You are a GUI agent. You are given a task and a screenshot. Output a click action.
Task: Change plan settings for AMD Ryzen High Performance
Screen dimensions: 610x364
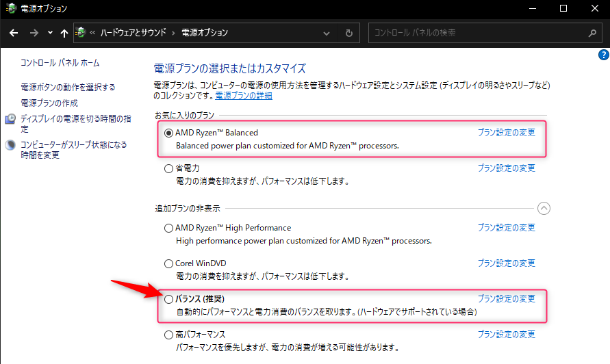point(507,227)
